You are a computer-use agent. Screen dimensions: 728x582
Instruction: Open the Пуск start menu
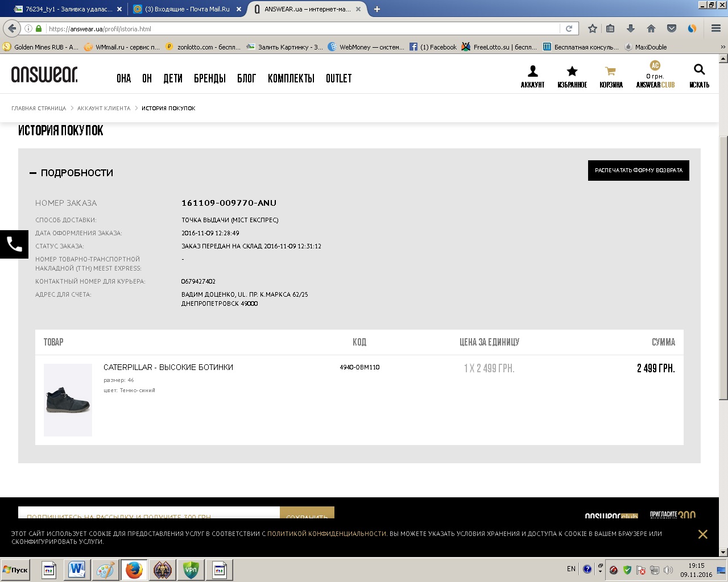coord(15,570)
